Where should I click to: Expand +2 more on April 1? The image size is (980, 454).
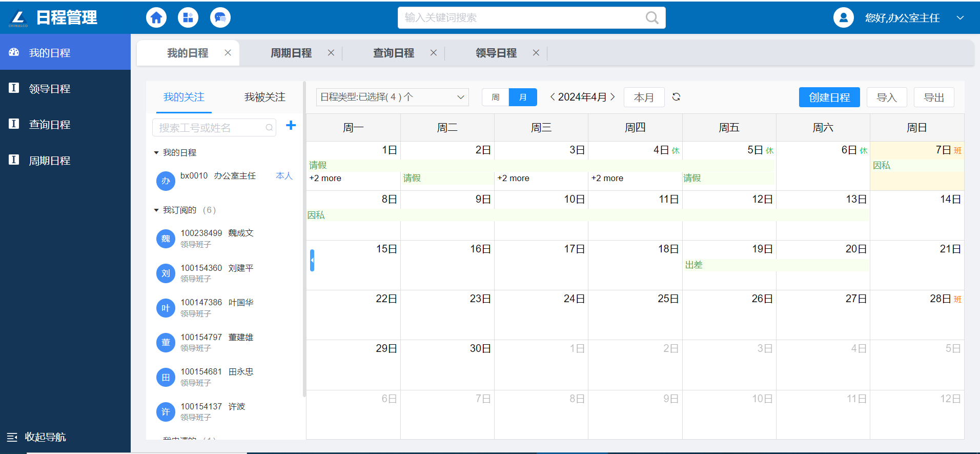pos(325,178)
